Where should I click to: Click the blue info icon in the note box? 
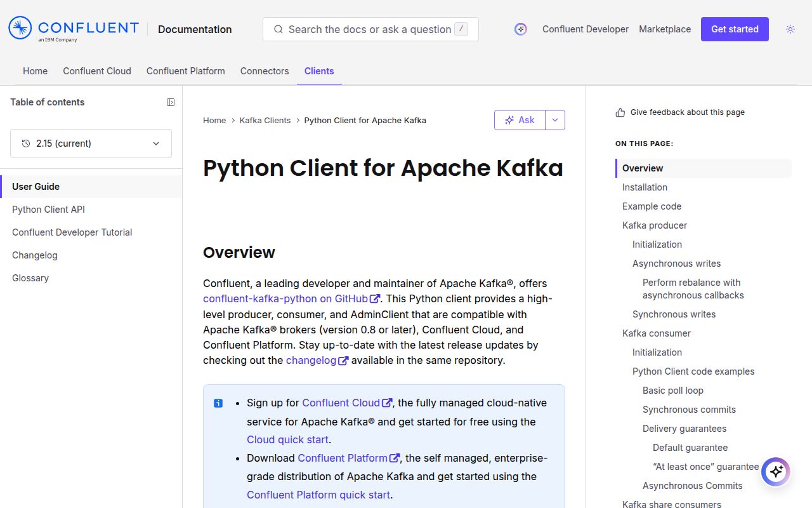(x=218, y=403)
